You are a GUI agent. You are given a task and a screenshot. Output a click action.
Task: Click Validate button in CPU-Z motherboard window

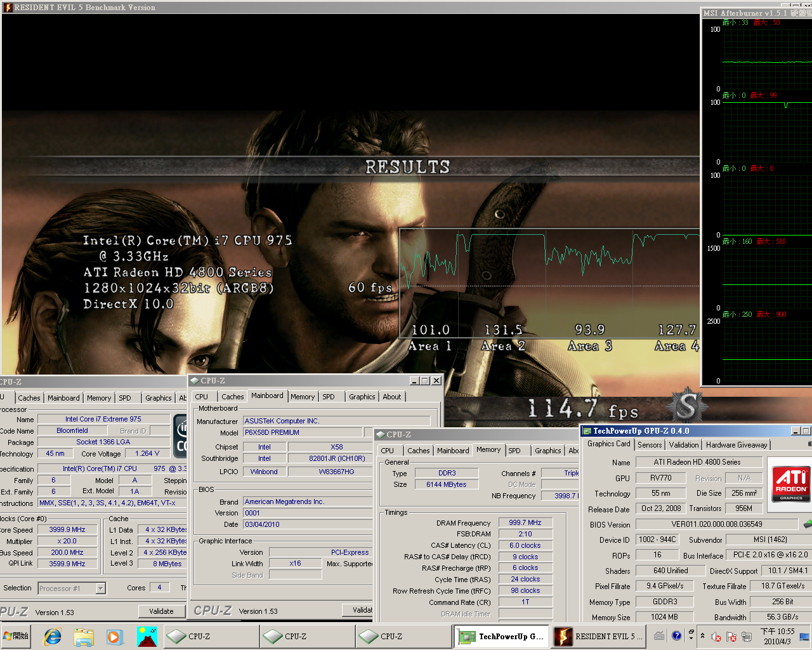click(x=358, y=610)
